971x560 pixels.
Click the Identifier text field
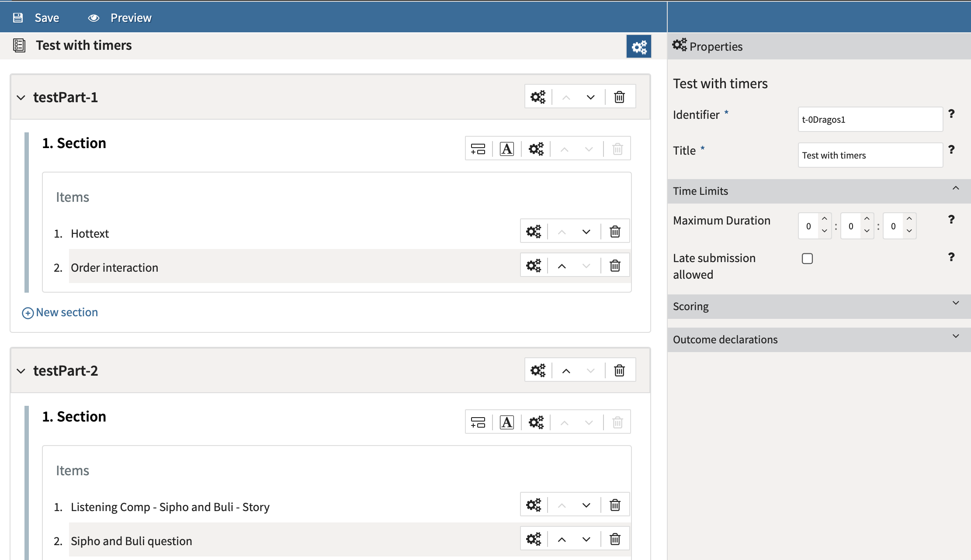[x=870, y=119]
